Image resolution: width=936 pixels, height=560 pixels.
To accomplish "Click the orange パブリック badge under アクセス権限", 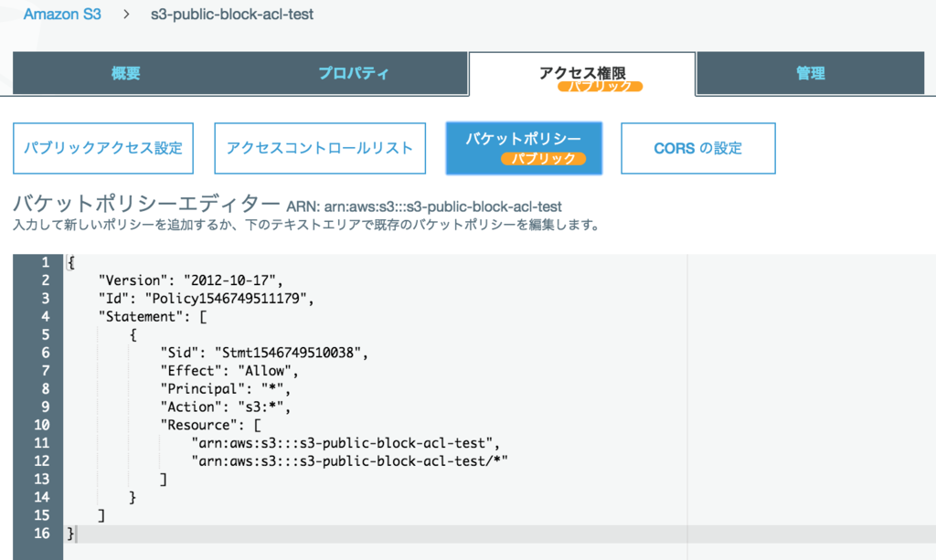I will 600,87.
